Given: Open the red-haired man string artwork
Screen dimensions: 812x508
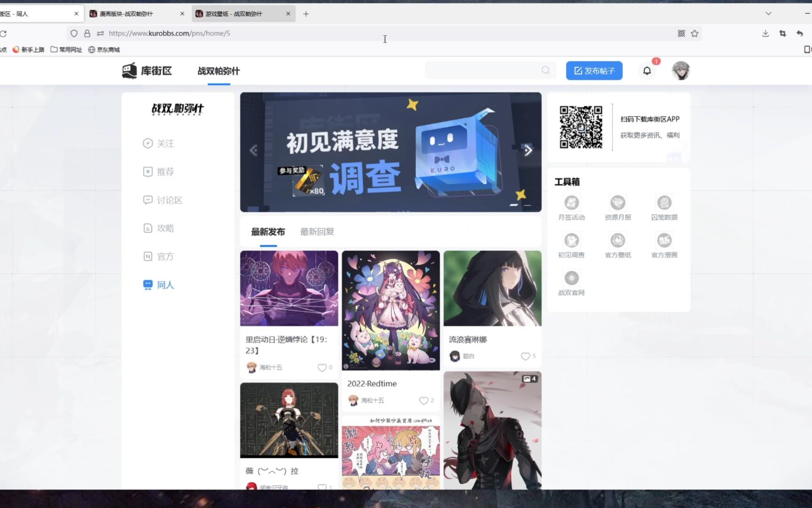Looking at the screenshot, I should 289,288.
